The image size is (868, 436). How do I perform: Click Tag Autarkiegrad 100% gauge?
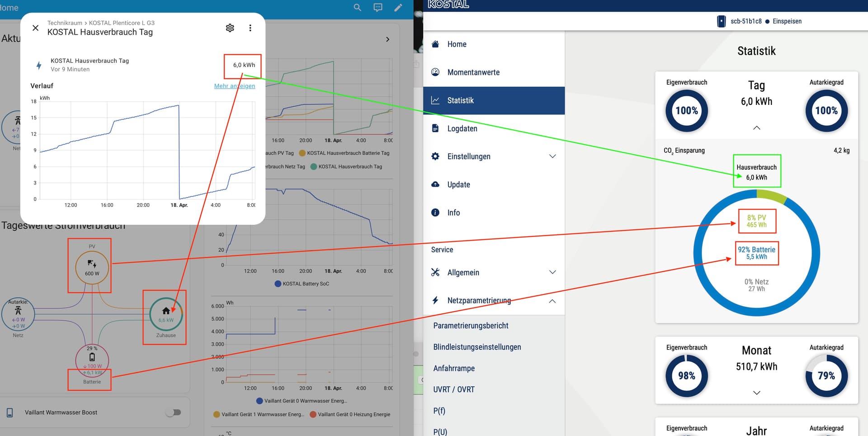coord(826,111)
